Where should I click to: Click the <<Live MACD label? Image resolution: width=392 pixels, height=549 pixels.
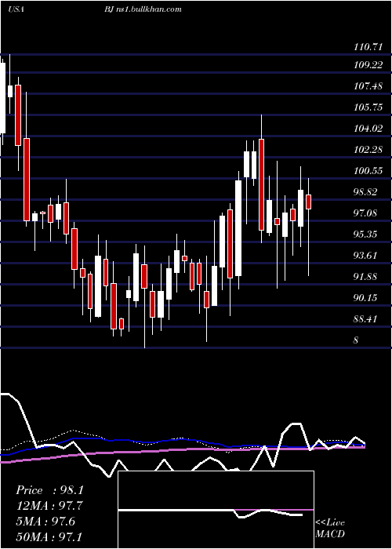pos(330,528)
